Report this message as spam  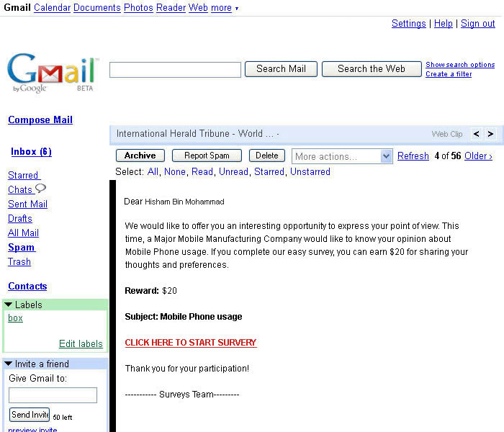[x=207, y=156]
